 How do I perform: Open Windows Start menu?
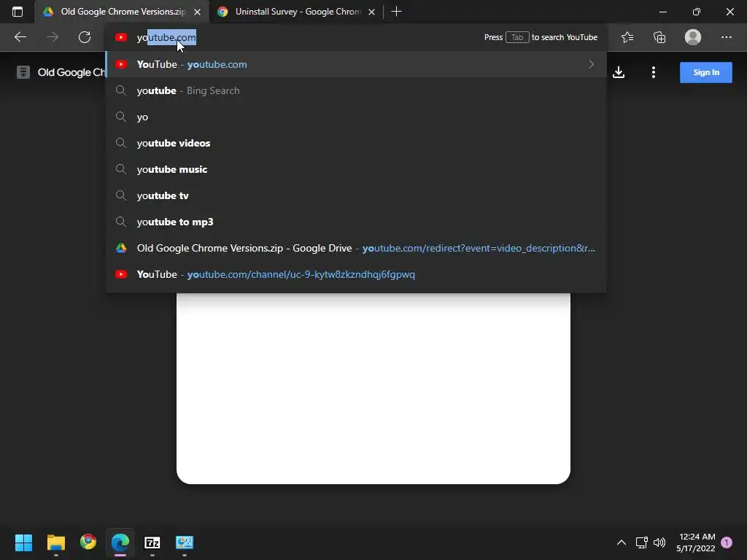click(x=23, y=542)
